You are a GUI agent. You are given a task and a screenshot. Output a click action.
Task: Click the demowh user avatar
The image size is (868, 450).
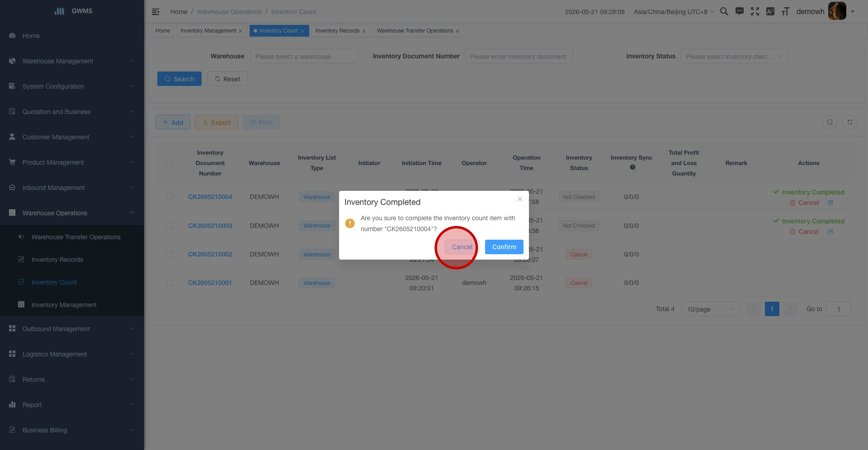(x=837, y=11)
